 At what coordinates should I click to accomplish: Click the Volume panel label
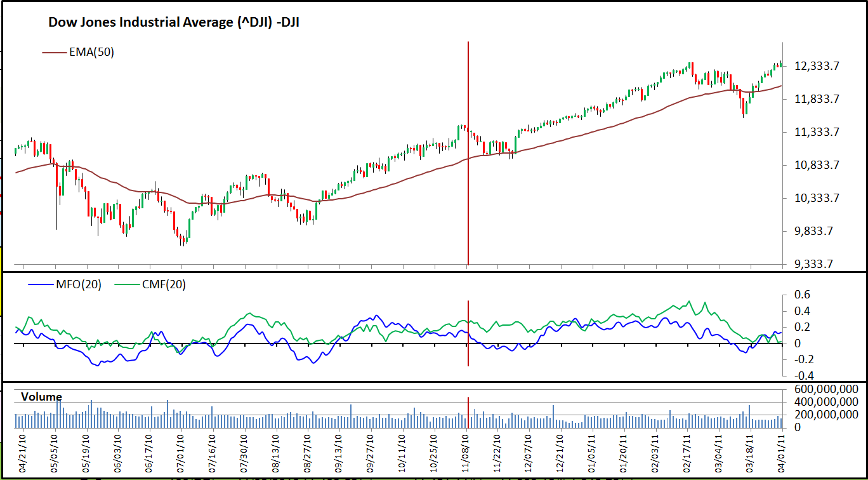tap(41, 397)
